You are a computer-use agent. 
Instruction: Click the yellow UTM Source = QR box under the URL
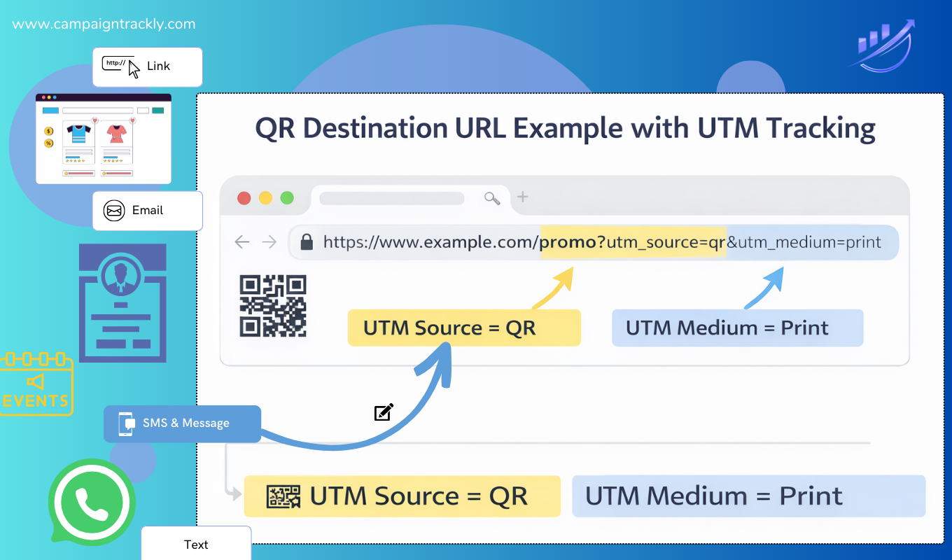pyautogui.click(x=464, y=328)
